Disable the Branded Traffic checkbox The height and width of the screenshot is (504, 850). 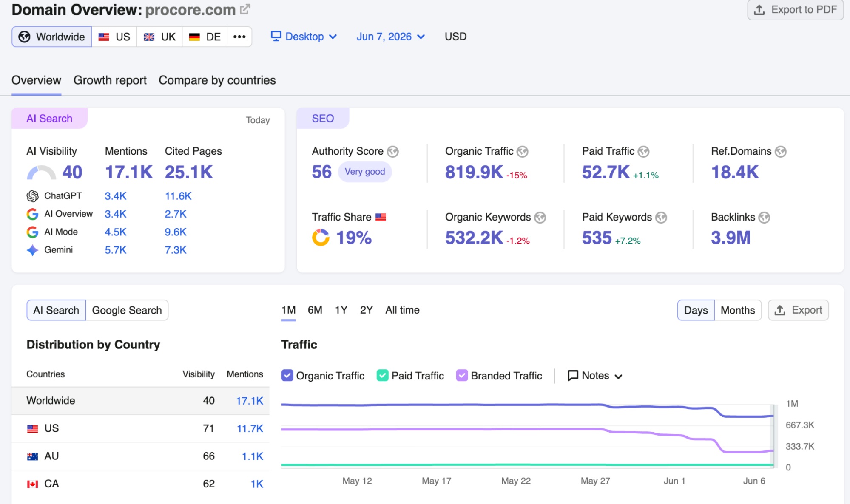462,376
